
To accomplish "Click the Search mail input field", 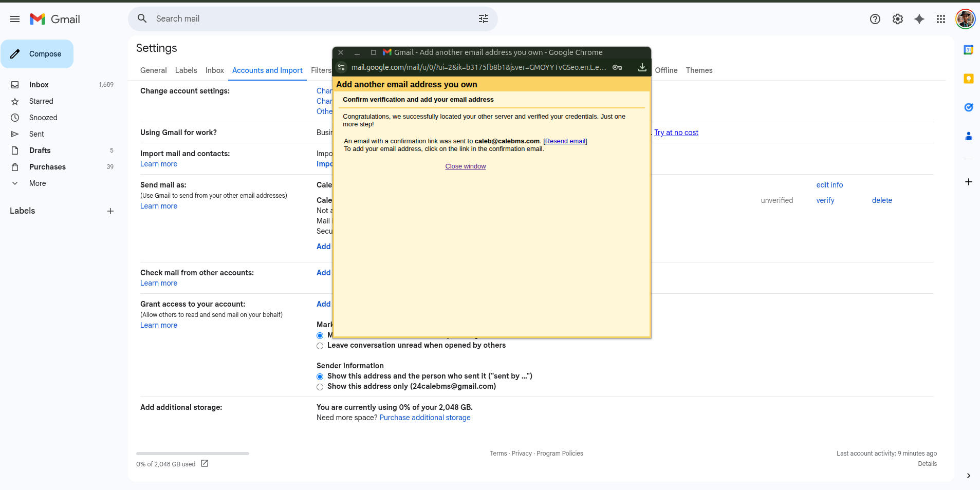I will tap(313, 18).
